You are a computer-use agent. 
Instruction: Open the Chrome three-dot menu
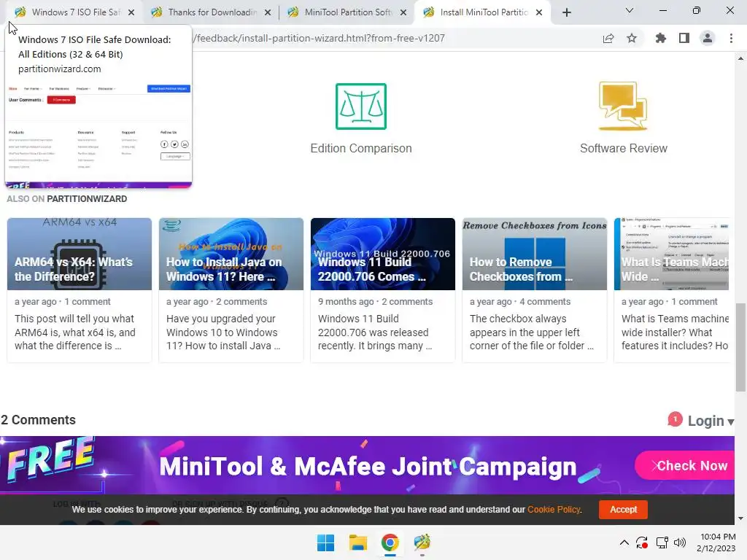[731, 39]
